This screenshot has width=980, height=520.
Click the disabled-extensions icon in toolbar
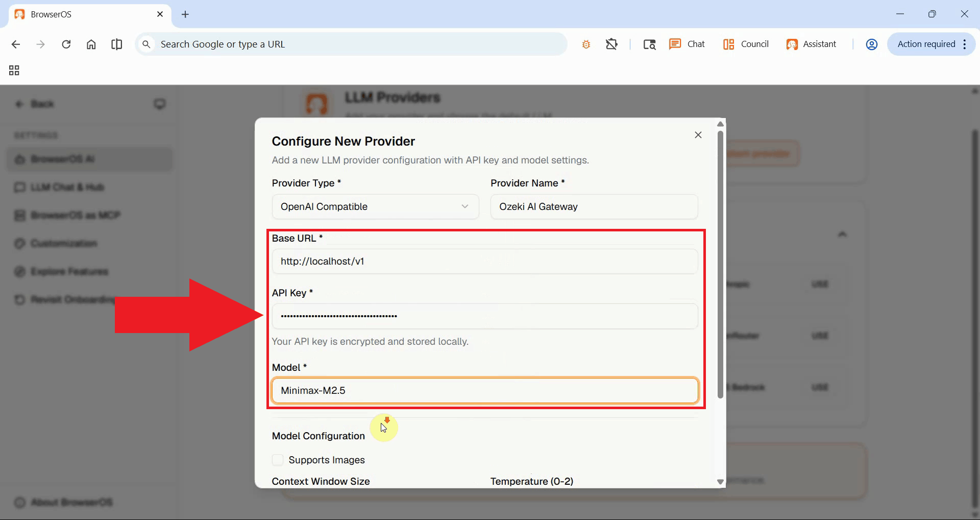[611, 44]
